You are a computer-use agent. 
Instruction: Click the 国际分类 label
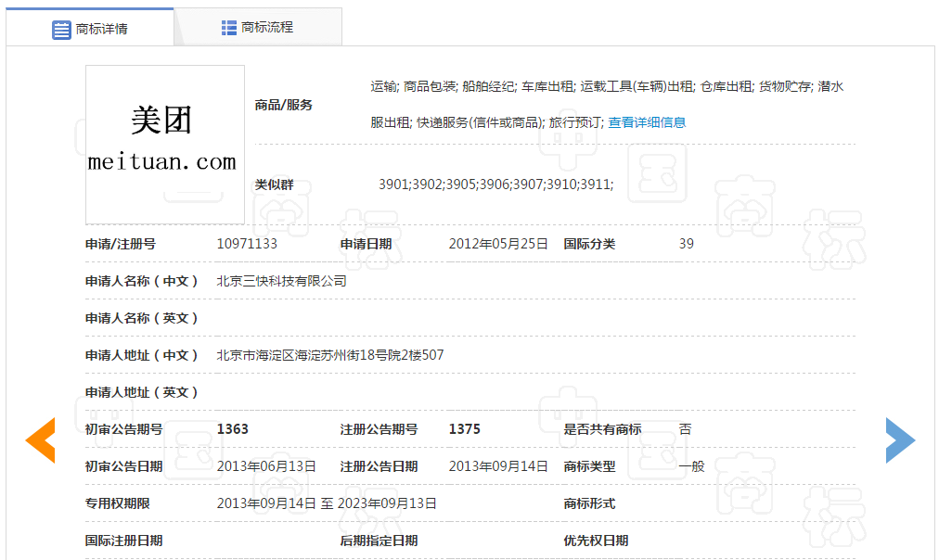click(x=589, y=244)
